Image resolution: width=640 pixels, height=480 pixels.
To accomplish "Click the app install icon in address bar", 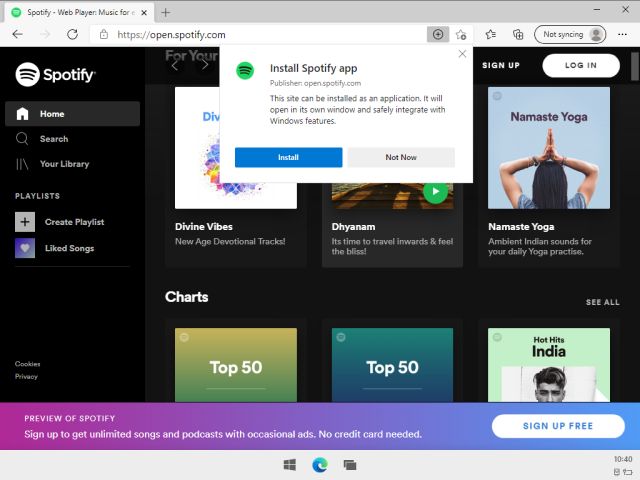I will tap(438, 35).
